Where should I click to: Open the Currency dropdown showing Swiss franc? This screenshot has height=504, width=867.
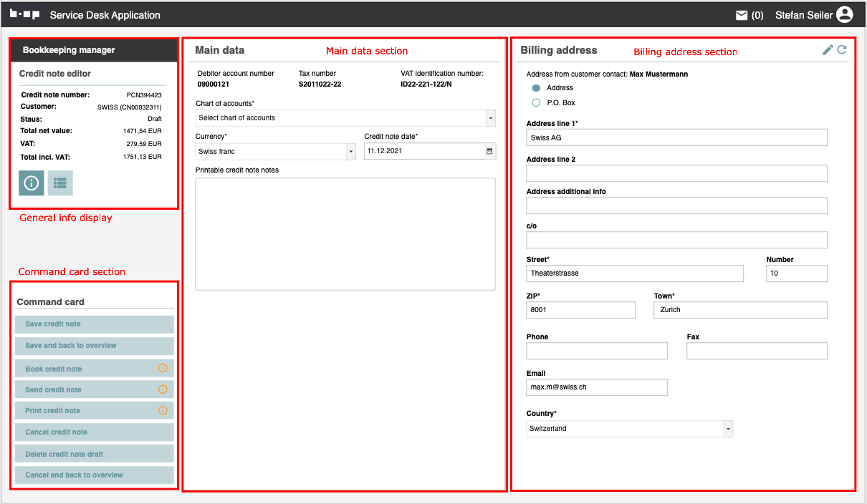(350, 152)
